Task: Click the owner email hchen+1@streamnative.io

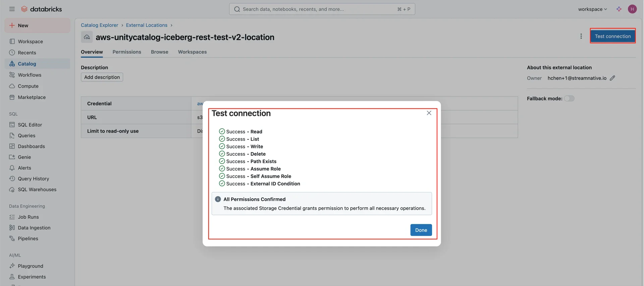Action: 577,78
